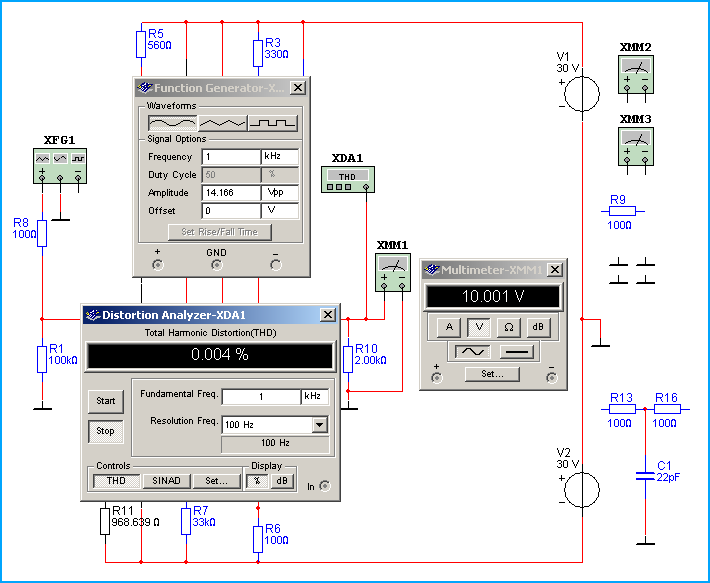Switch Multimeter to ammeter mode A
The image size is (710, 583).
(449, 327)
